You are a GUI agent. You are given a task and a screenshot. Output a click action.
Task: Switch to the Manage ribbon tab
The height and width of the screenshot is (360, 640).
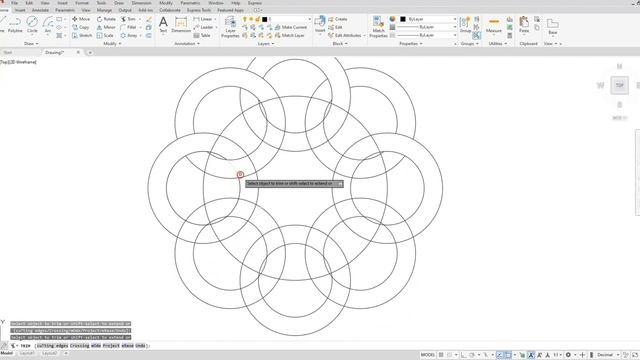pyautogui.click(x=104, y=10)
